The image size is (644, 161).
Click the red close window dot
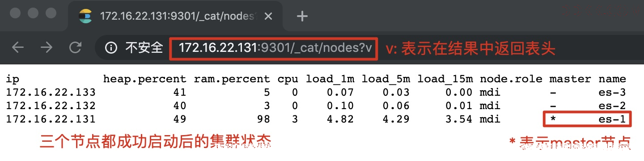(x=15, y=13)
